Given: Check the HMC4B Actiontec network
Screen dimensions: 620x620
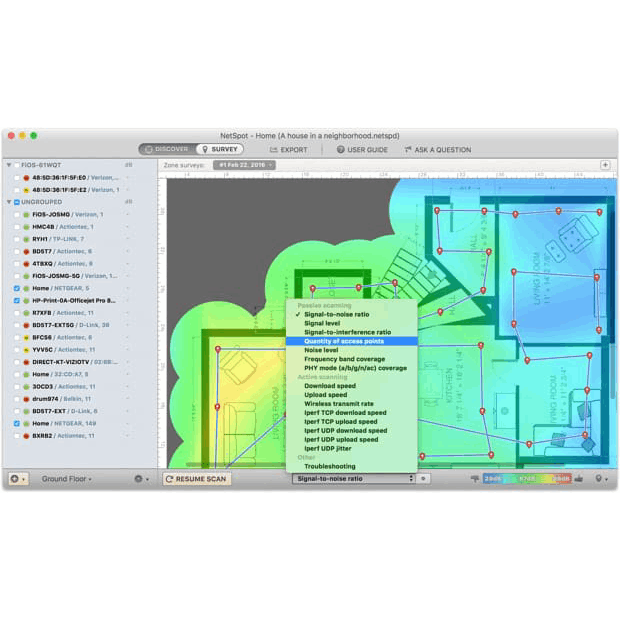Looking at the screenshot, I should (x=17, y=227).
